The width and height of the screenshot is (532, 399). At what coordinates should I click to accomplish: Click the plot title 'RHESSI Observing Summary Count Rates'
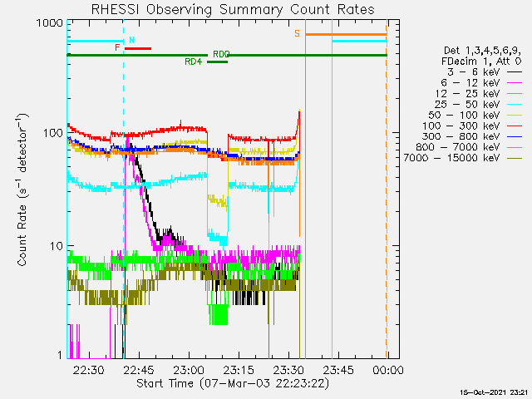click(x=233, y=9)
